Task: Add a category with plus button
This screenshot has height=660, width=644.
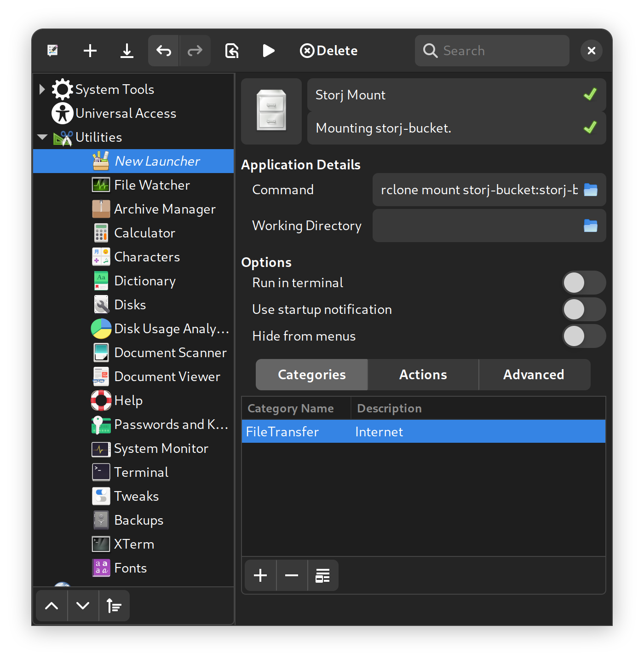Action: click(260, 575)
